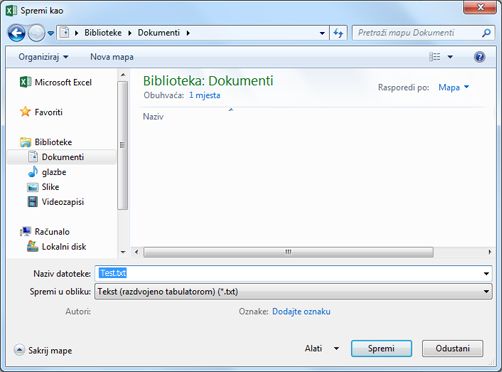
Task: Click the navigation pane scroll down arrow
Action: [123, 252]
